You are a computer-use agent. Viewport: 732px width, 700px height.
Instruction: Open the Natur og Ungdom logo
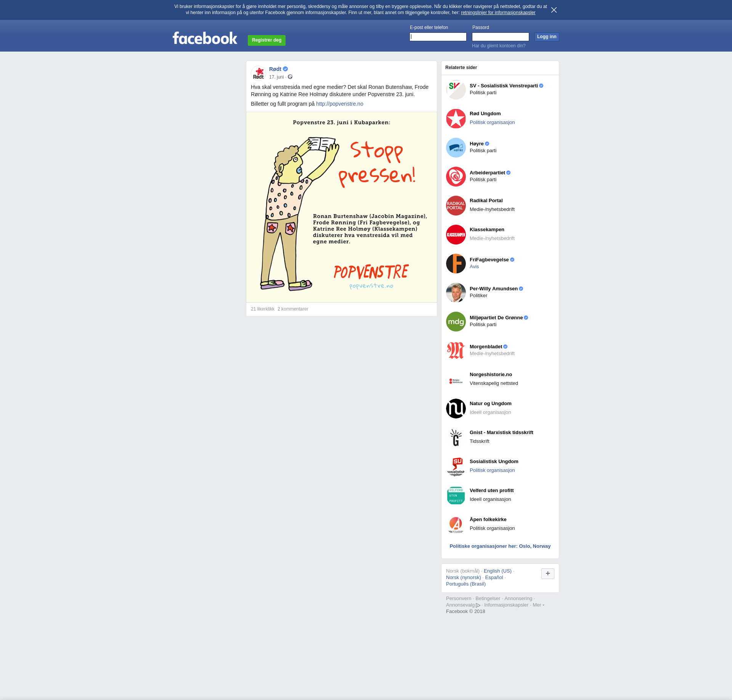pyautogui.click(x=456, y=409)
